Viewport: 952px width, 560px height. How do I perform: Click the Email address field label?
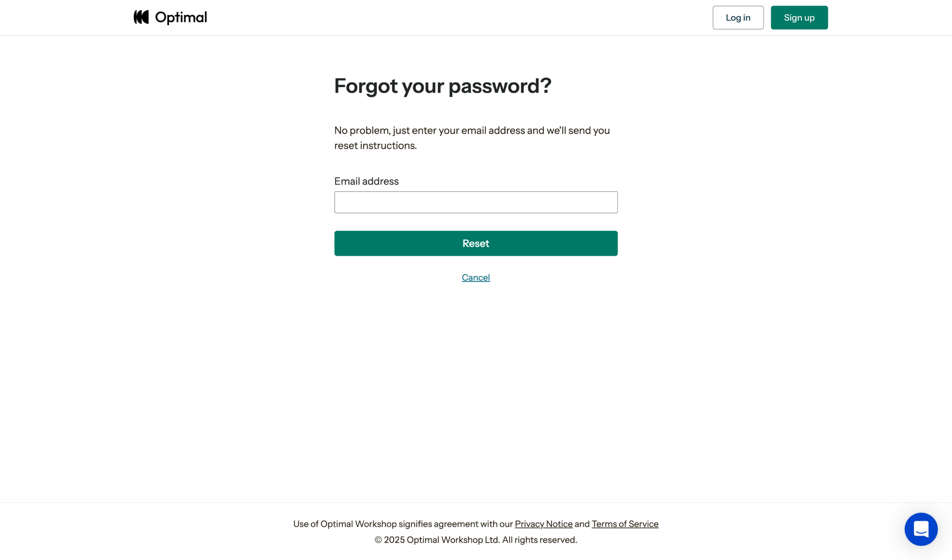(x=366, y=181)
